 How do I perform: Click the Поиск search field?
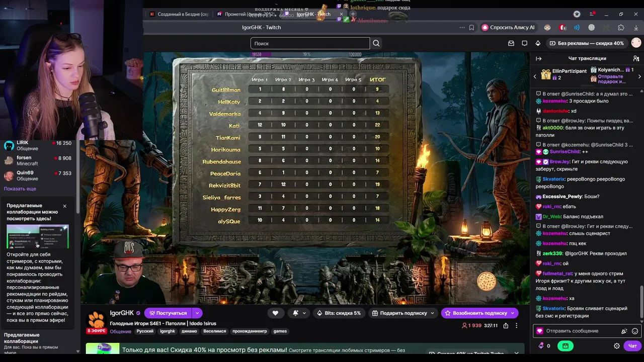pyautogui.click(x=310, y=43)
